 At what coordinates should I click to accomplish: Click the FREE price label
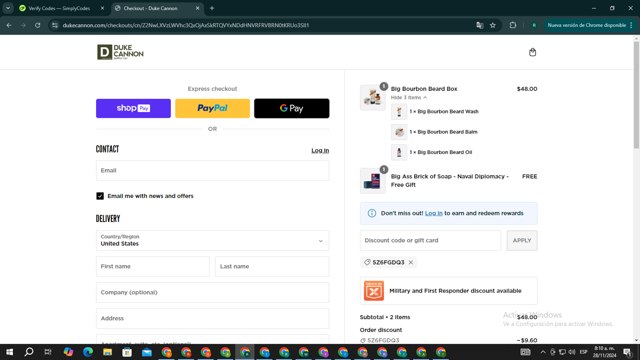click(x=529, y=176)
